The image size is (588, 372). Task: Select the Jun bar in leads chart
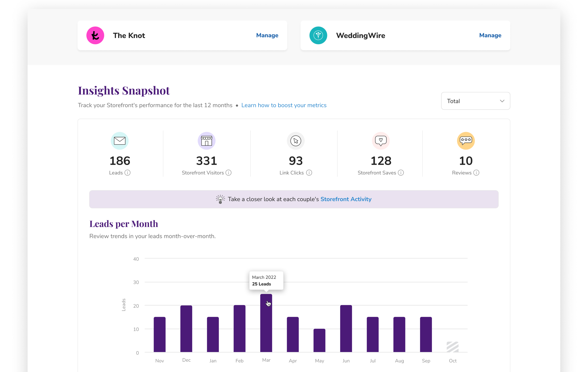coord(346,329)
